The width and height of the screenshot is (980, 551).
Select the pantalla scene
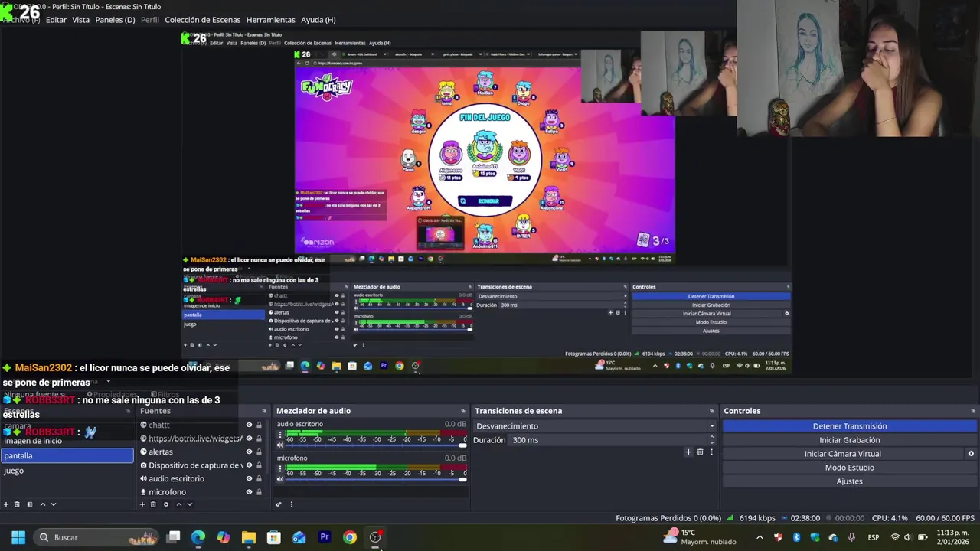point(67,455)
